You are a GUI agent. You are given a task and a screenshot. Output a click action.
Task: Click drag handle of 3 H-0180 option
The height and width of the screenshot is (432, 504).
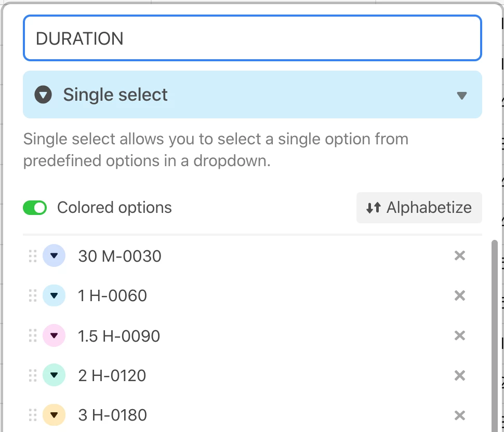(33, 415)
